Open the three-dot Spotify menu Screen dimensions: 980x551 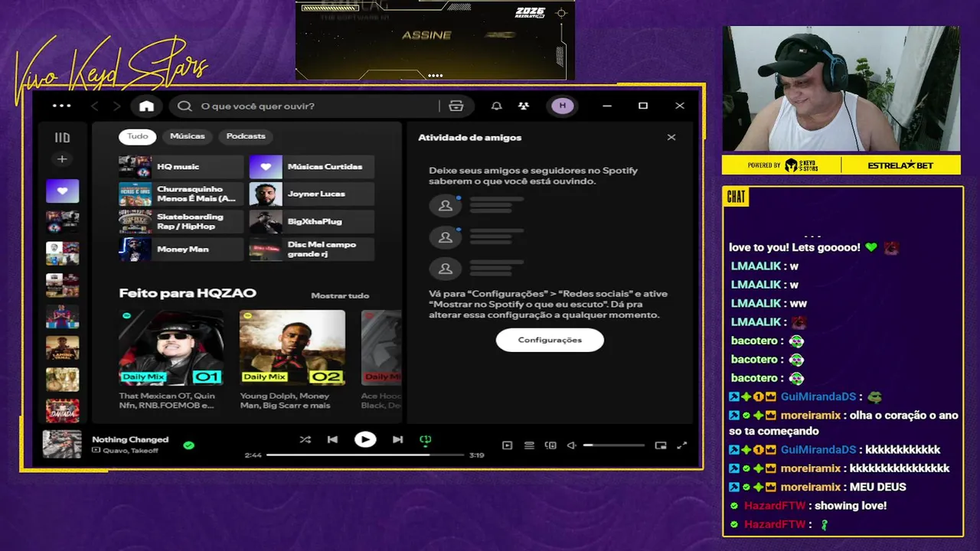click(x=61, y=106)
